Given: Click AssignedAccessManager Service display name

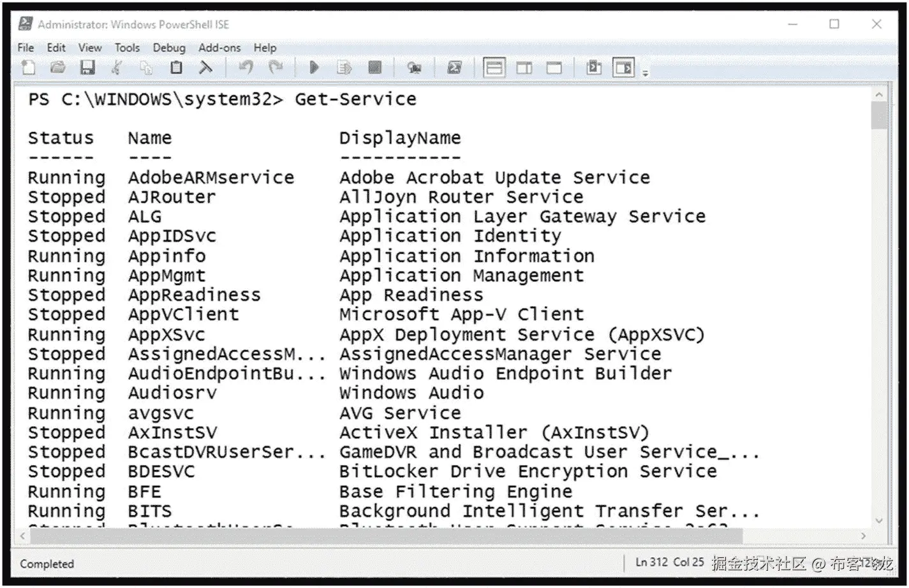Looking at the screenshot, I should tap(500, 355).
